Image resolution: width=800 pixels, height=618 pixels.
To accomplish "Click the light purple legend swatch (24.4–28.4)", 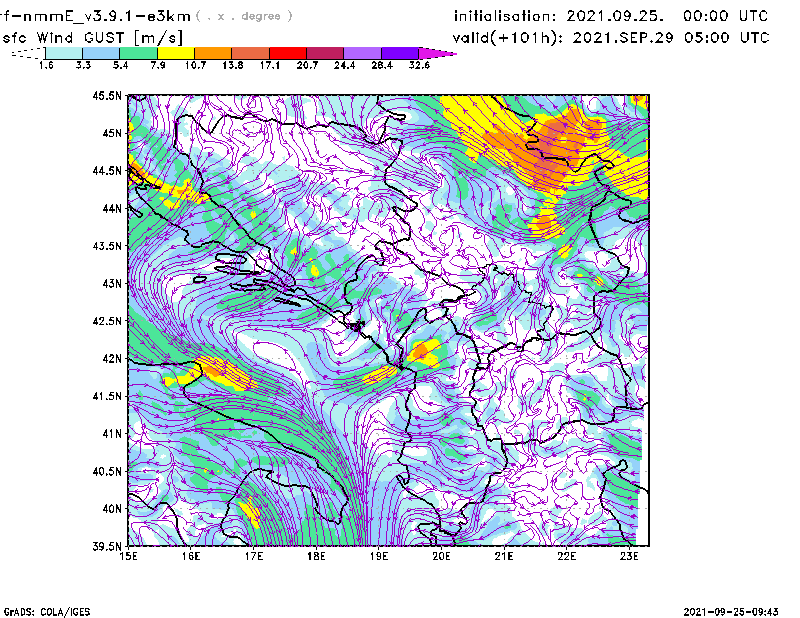I will point(362,53).
